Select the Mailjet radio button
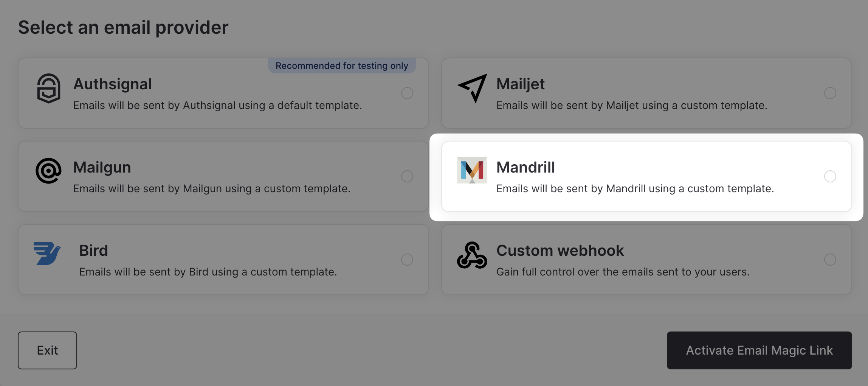Screen dimensions: 868x386 coord(830,93)
